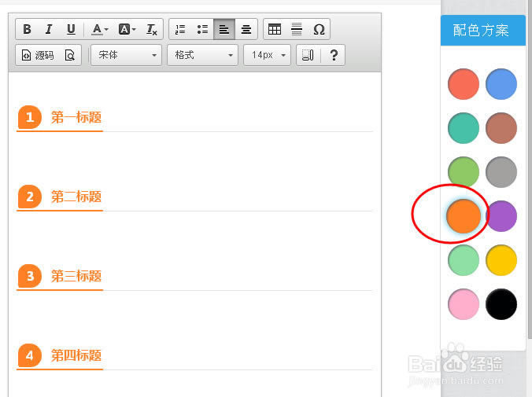Click the 第一标题 heading text
The width and height of the screenshot is (532, 397).
(76, 118)
